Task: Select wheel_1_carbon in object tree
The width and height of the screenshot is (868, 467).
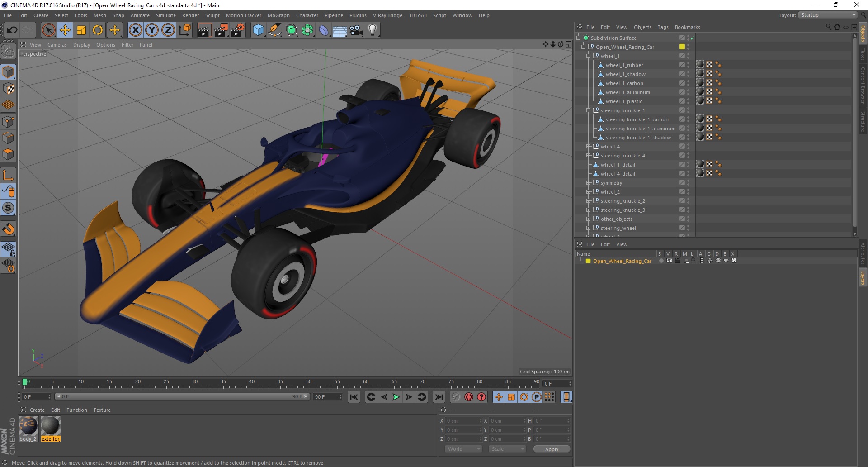Action: point(624,83)
